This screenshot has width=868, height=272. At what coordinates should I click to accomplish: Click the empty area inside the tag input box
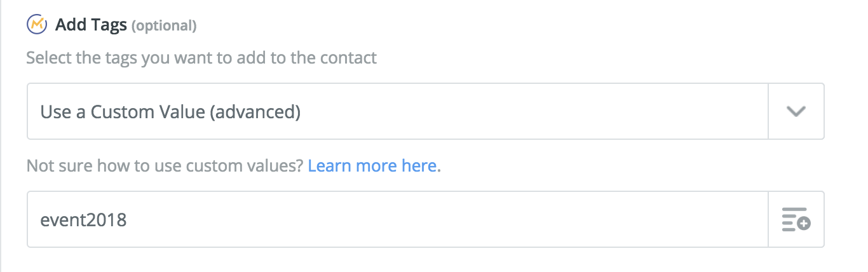coord(445,219)
